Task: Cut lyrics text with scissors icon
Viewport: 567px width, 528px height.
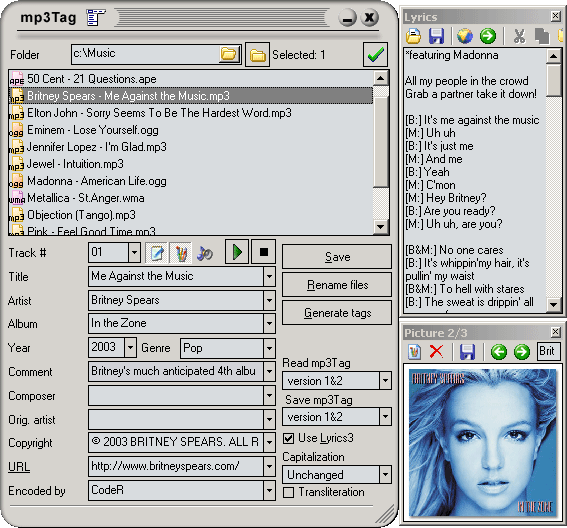Action: point(519,36)
